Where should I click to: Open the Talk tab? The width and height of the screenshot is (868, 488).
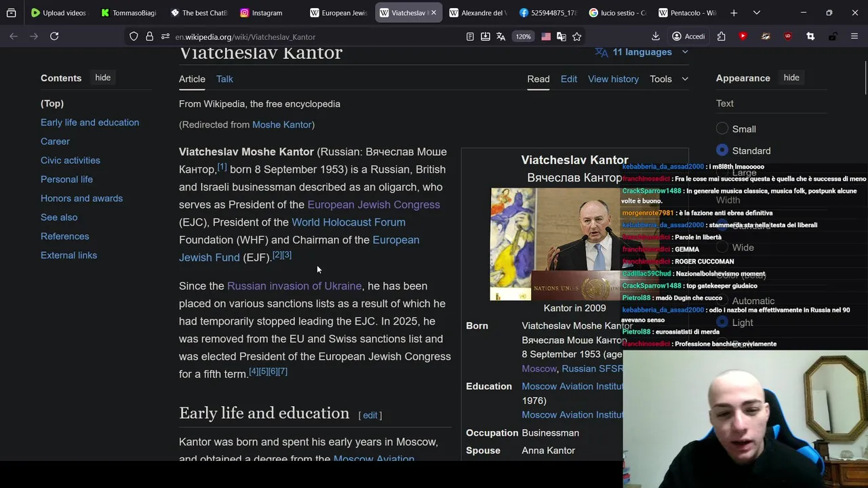(x=224, y=79)
